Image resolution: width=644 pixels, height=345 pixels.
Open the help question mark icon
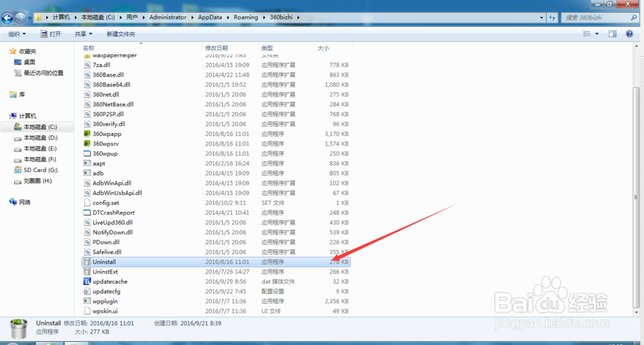point(629,33)
